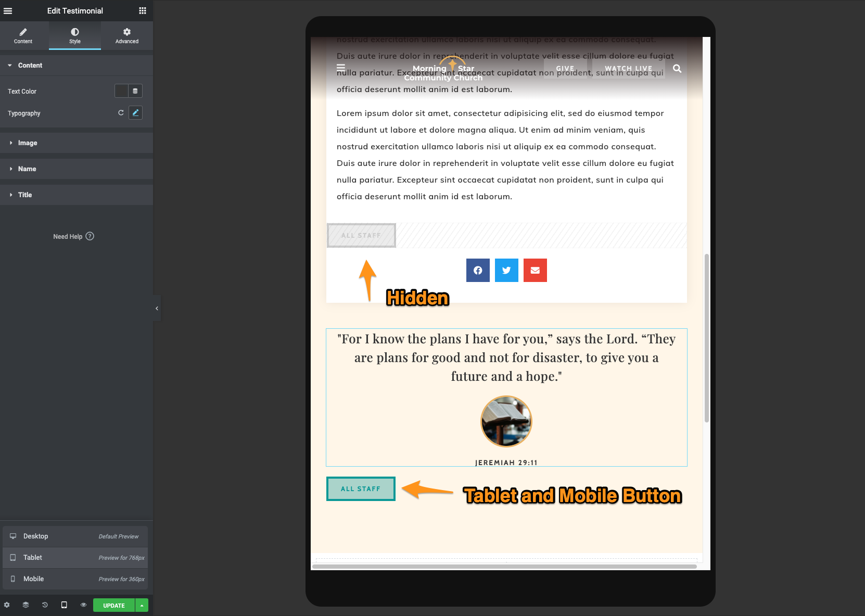Click the hidden greyed ALL STAFF button

coord(361,236)
